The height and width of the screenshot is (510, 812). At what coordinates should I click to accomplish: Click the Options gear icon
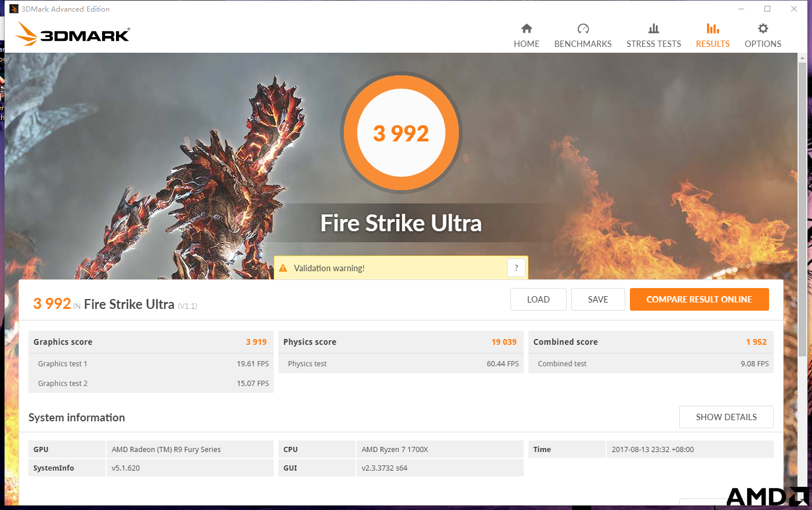(x=763, y=28)
